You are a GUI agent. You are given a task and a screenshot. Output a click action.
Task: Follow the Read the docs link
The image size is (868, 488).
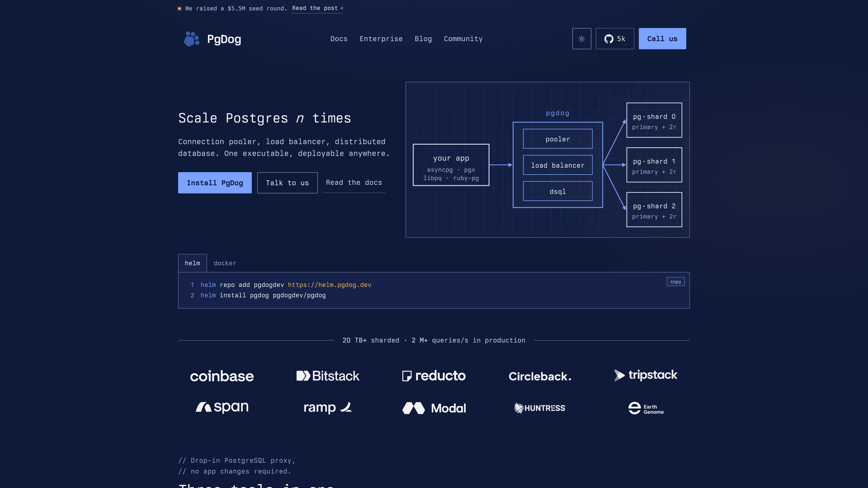pos(354,183)
